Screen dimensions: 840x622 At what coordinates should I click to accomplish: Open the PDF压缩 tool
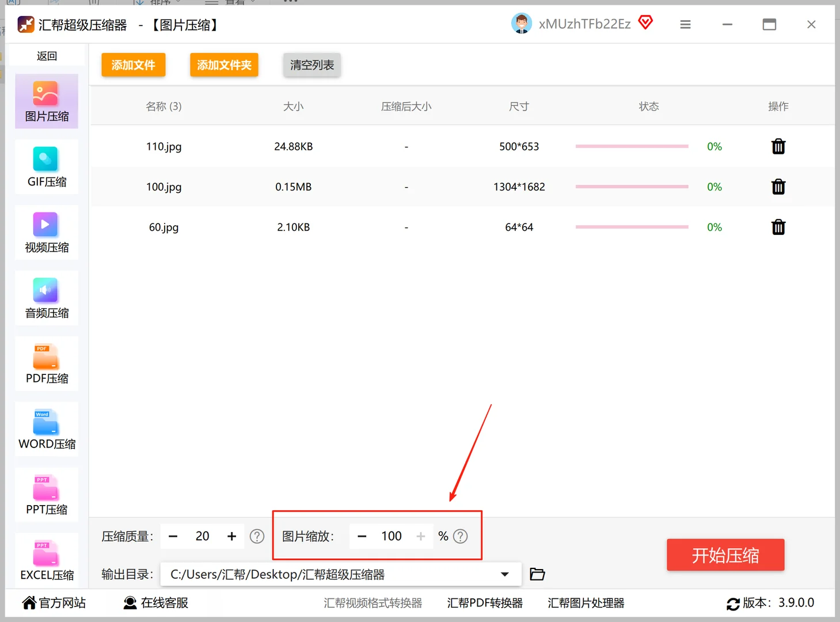46,363
